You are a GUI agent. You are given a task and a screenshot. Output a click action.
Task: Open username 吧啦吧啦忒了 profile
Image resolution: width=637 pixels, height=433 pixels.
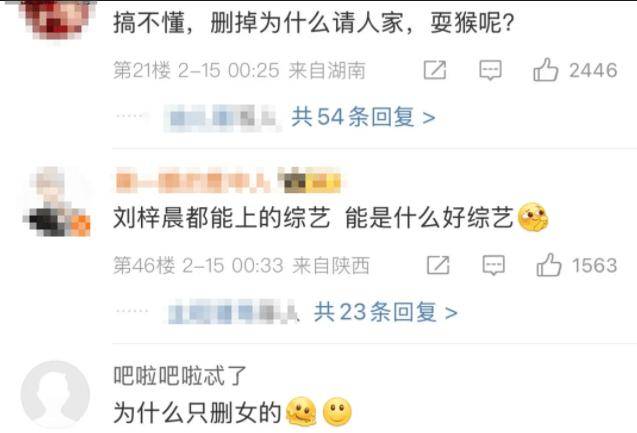pyautogui.click(x=180, y=375)
